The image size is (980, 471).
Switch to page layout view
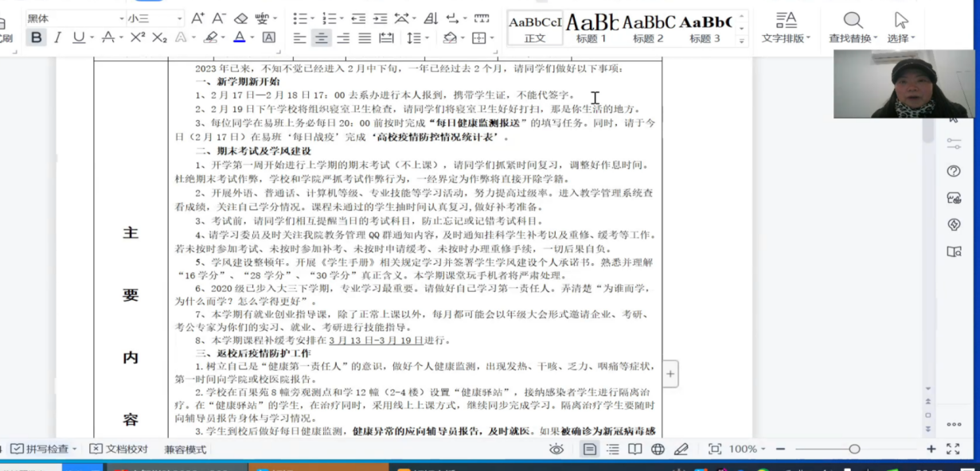[x=590, y=449]
